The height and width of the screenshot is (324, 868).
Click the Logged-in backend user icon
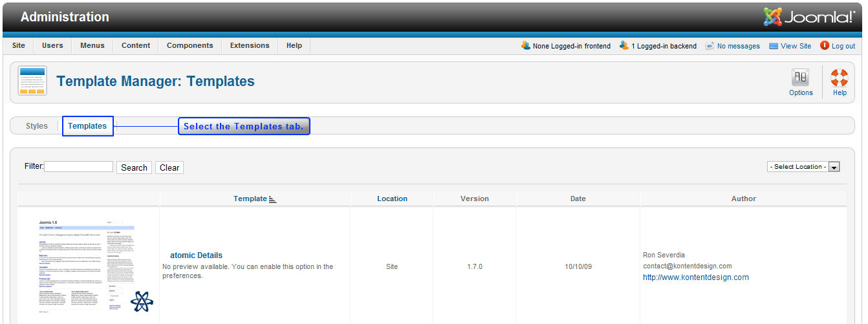[x=624, y=45]
